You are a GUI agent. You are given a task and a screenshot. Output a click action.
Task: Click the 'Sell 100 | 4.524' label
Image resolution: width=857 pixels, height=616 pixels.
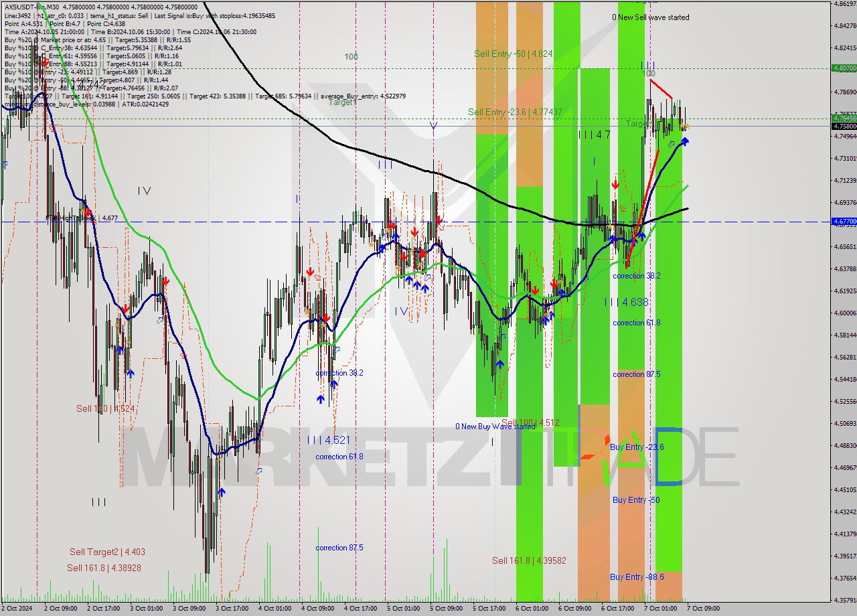pos(106,408)
